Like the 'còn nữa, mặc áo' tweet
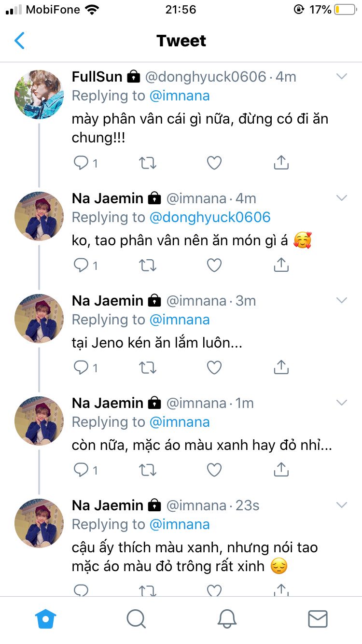Viewport: 362px width, 644px height. 214,470
